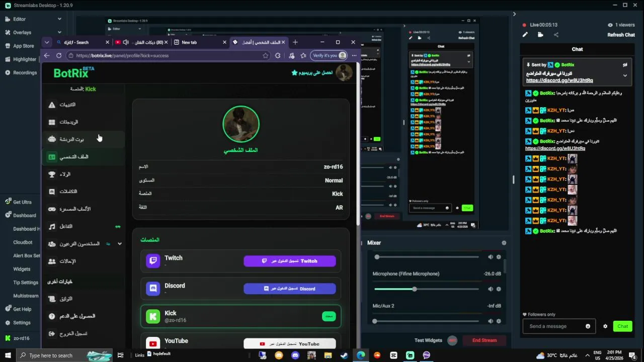Click the share icon beside Live timer
Viewport: 644px width, 362px height.
tap(556, 35)
